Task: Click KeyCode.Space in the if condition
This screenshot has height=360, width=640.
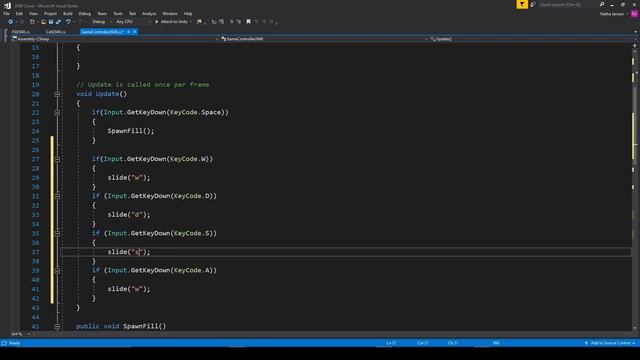Action: 195,112
